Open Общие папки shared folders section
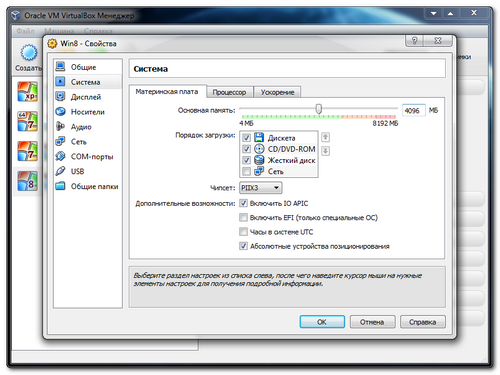The image size is (500, 375). [x=94, y=186]
